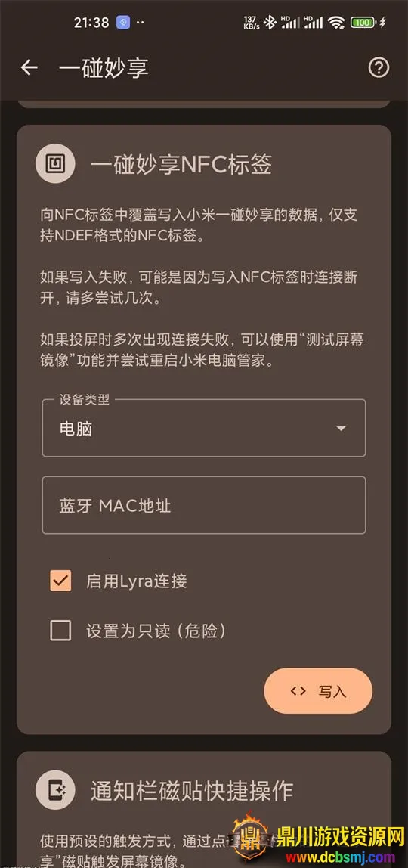This screenshot has height=868, width=408.
Task: Tap the 一碰妙享NFC标签 card heading
Action: coord(181,164)
